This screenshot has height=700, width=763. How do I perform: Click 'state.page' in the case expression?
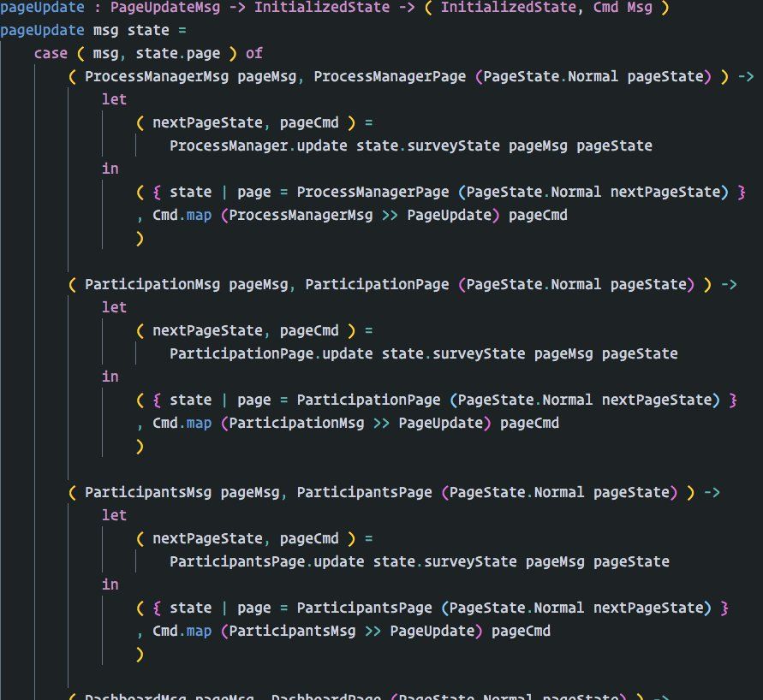tap(177, 53)
